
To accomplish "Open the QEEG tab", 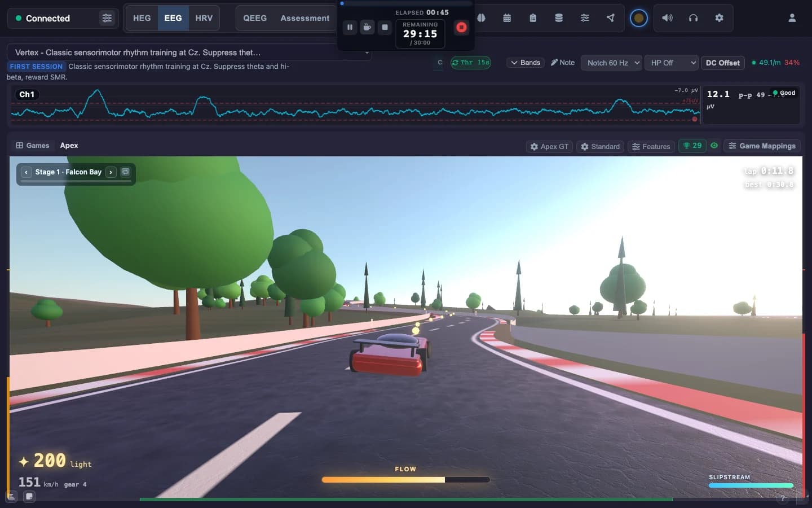I will pos(255,18).
